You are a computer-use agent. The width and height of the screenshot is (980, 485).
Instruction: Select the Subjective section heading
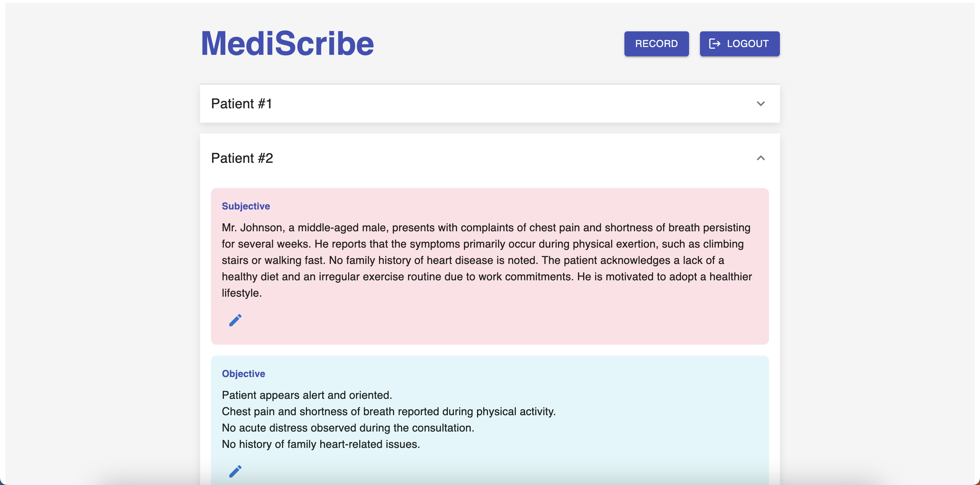(x=246, y=206)
